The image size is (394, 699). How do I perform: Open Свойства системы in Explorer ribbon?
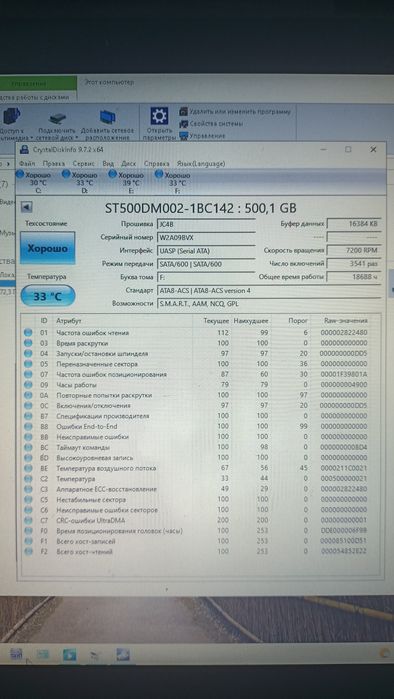(211, 123)
